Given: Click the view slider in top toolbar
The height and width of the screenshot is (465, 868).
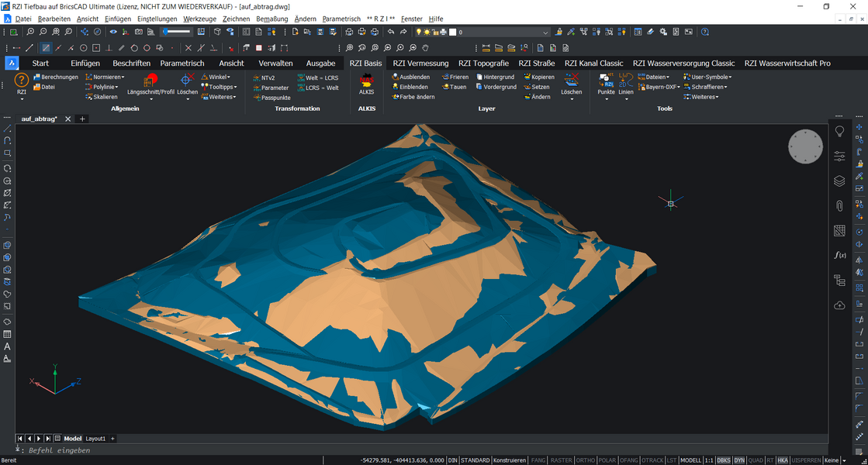Looking at the screenshot, I should (177, 32).
